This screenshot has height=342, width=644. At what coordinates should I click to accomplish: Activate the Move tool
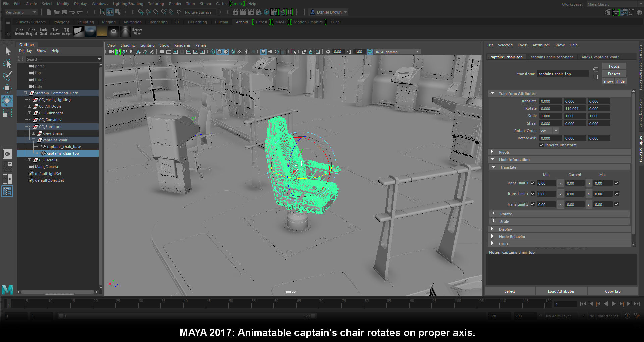tap(7, 88)
